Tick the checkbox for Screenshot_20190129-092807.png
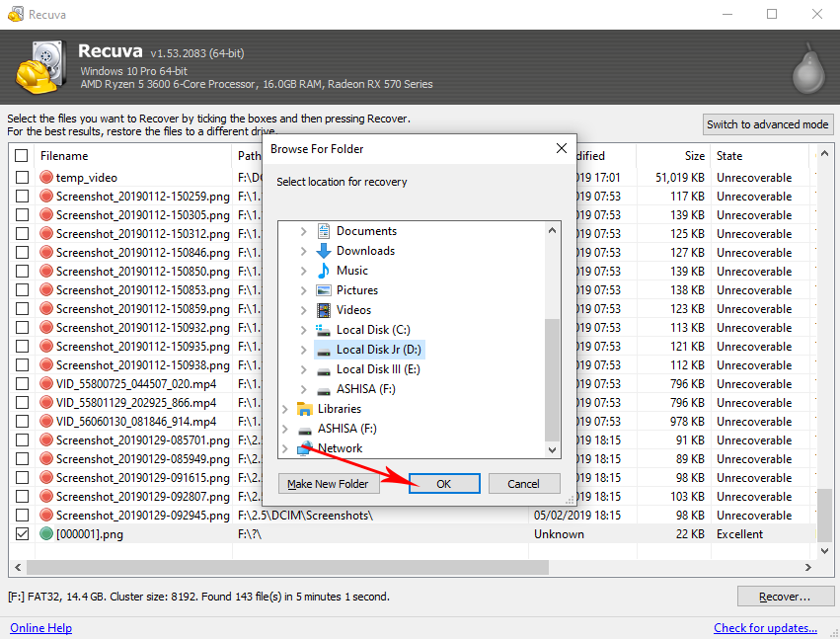This screenshot has width=840, height=639. pos(22,497)
